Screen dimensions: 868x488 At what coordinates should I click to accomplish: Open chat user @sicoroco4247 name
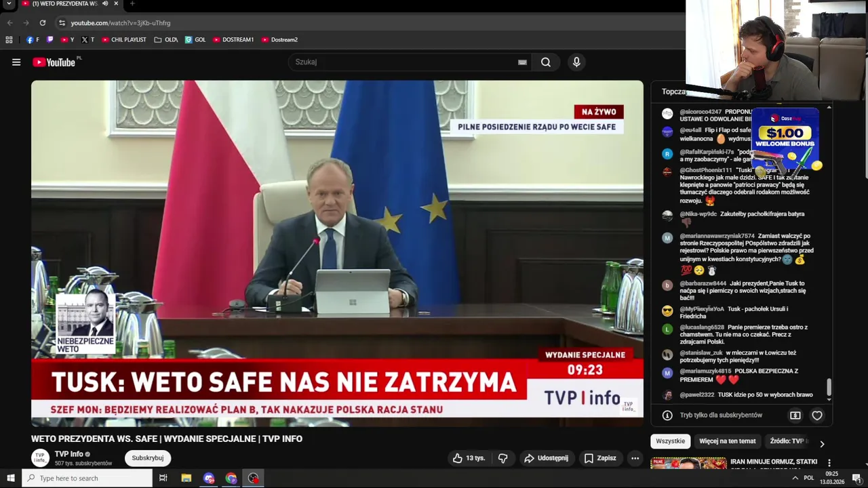point(701,112)
